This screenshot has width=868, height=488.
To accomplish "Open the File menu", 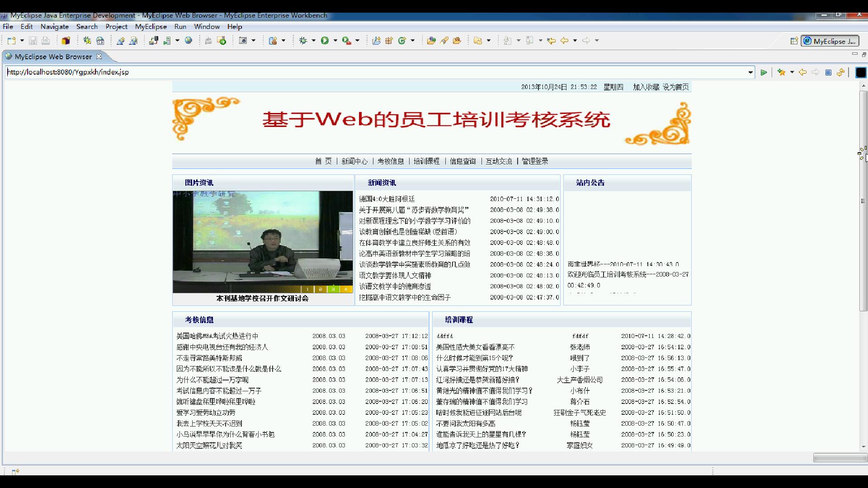I will pos(8,27).
